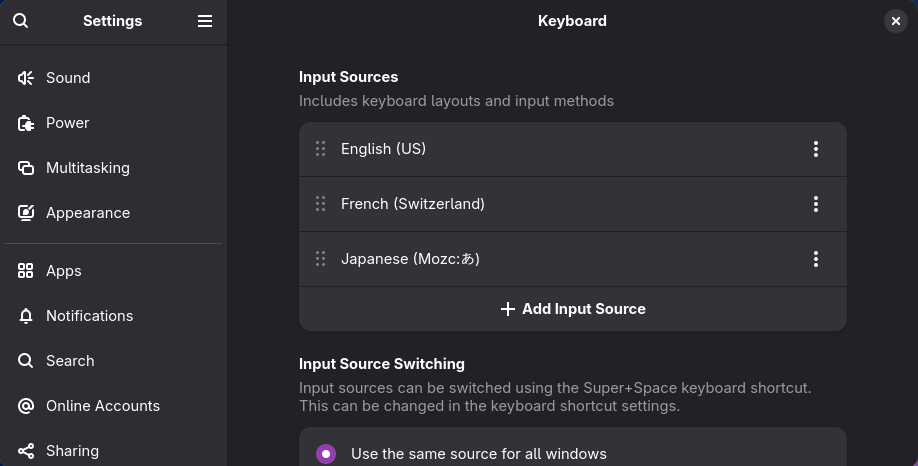
Task: Open Online Accounts settings panel
Action: (102, 406)
